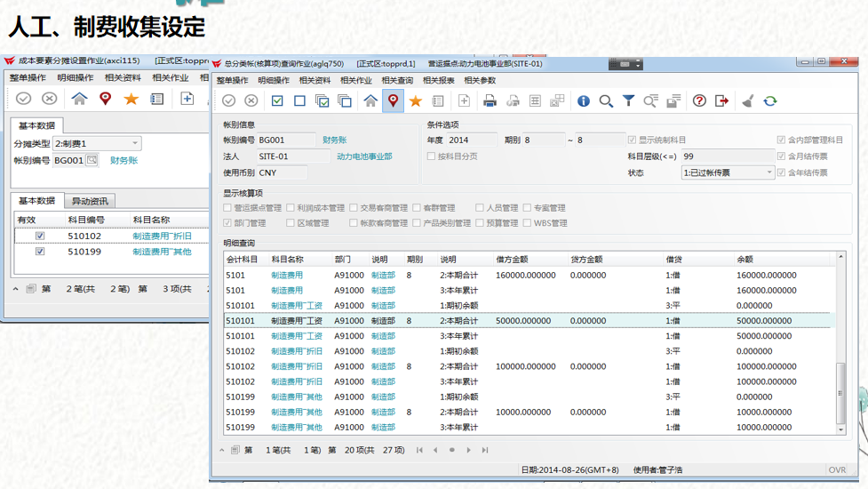Expand the record navigation arrow in agIq750 footer

tap(222, 450)
